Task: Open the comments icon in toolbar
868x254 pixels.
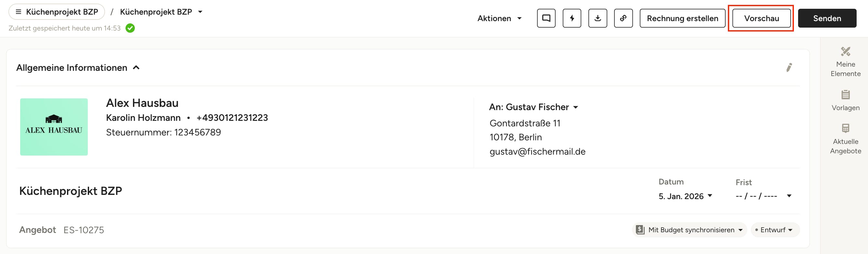Action: [546, 18]
